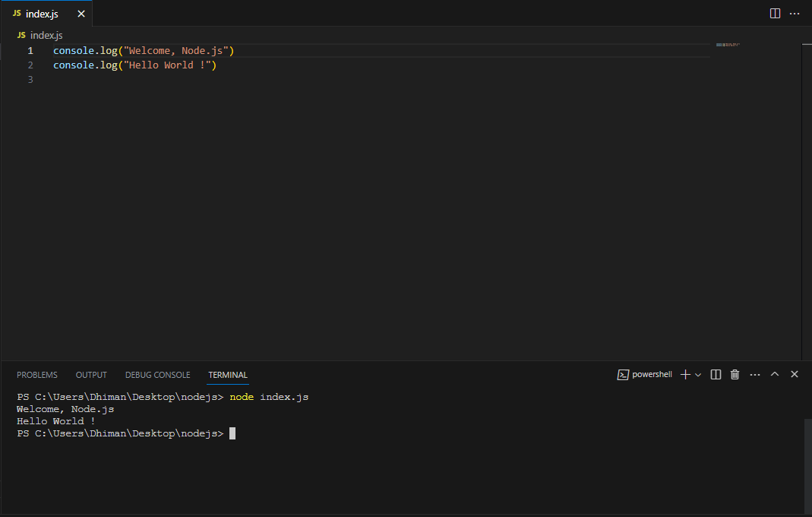Select the index.js editor tab

[x=42, y=14]
